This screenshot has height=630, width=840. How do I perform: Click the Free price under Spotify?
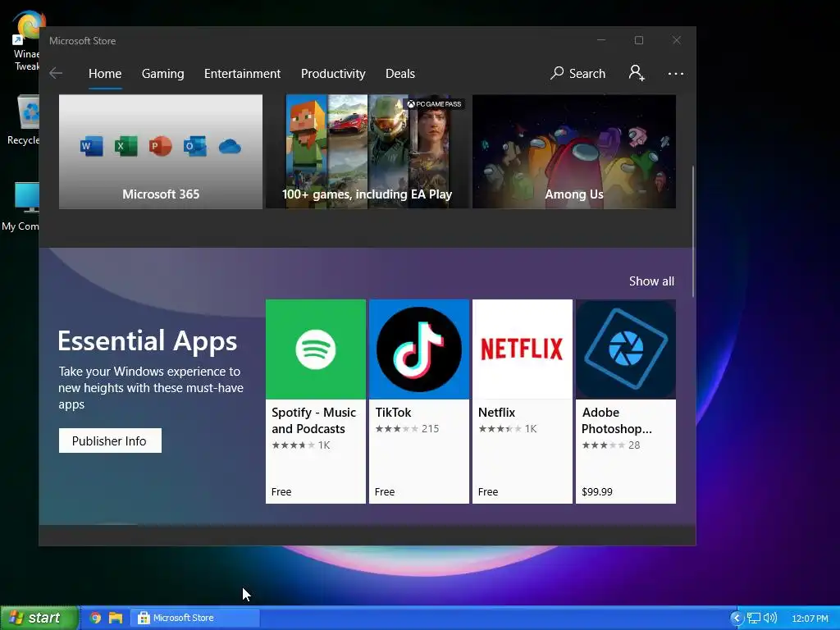[281, 492]
